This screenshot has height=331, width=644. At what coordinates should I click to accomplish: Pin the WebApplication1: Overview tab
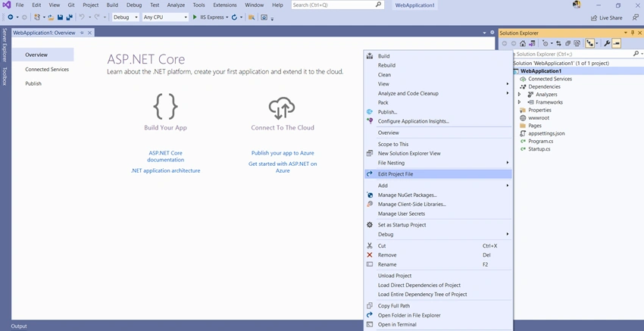coord(82,33)
